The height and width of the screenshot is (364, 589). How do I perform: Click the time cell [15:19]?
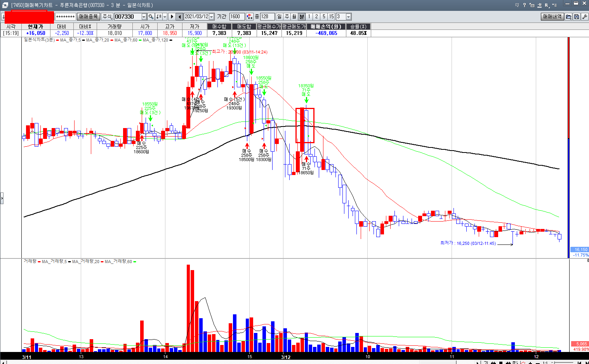tap(11, 33)
